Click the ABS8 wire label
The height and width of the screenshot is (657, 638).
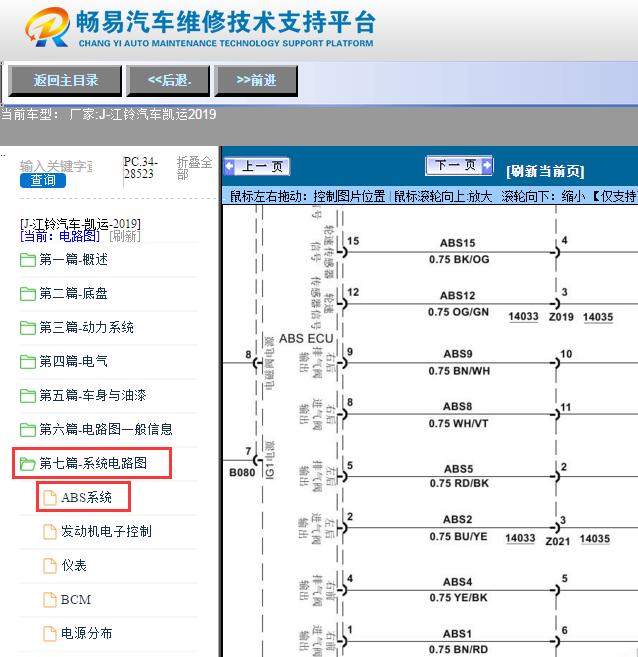coord(457,406)
